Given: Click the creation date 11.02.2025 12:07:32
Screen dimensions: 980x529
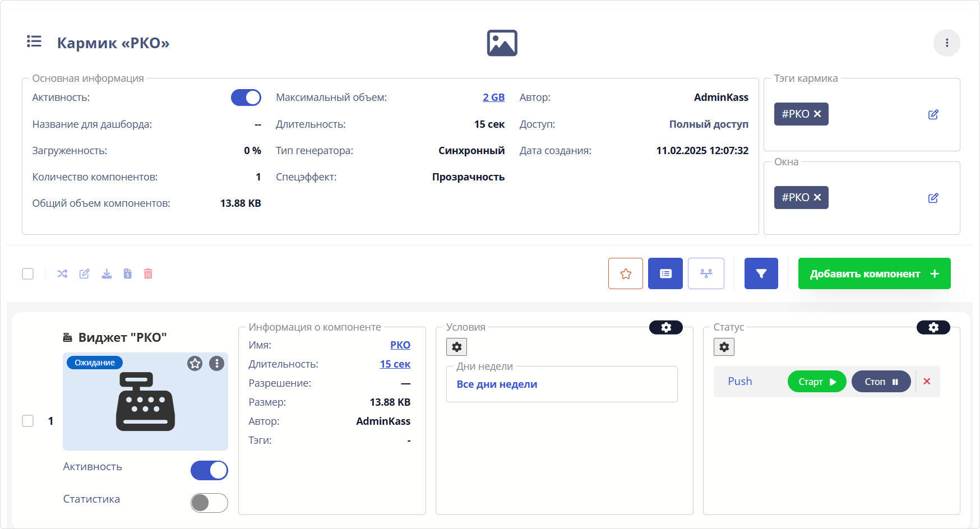Looking at the screenshot, I should [x=702, y=151].
